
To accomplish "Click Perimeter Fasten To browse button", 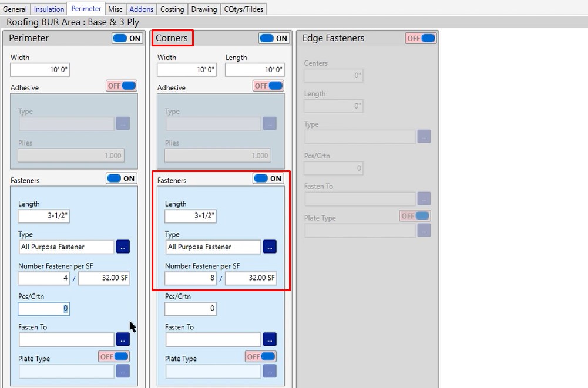I will [x=123, y=339].
